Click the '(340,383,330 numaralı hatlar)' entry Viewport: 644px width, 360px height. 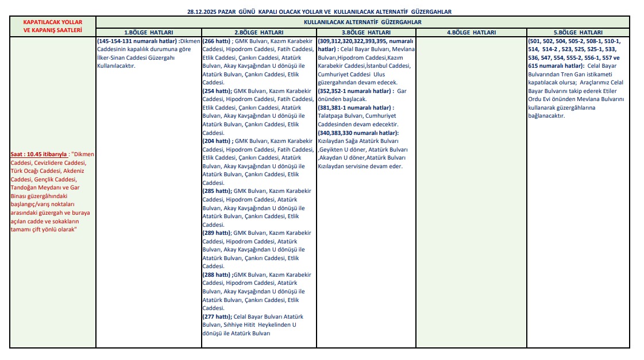[x=358, y=133]
